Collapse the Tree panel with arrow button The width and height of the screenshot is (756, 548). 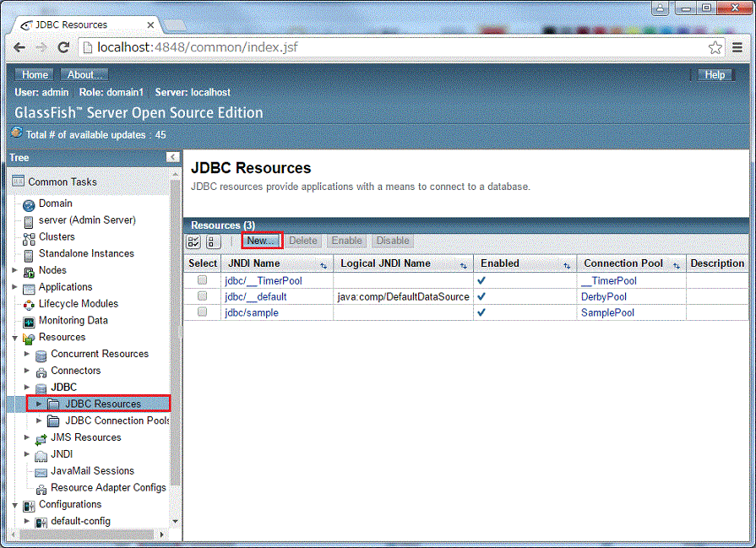[172, 157]
